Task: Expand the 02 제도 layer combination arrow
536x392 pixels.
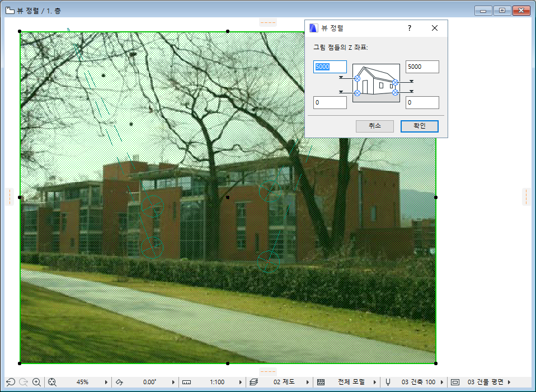Action: click(x=308, y=382)
